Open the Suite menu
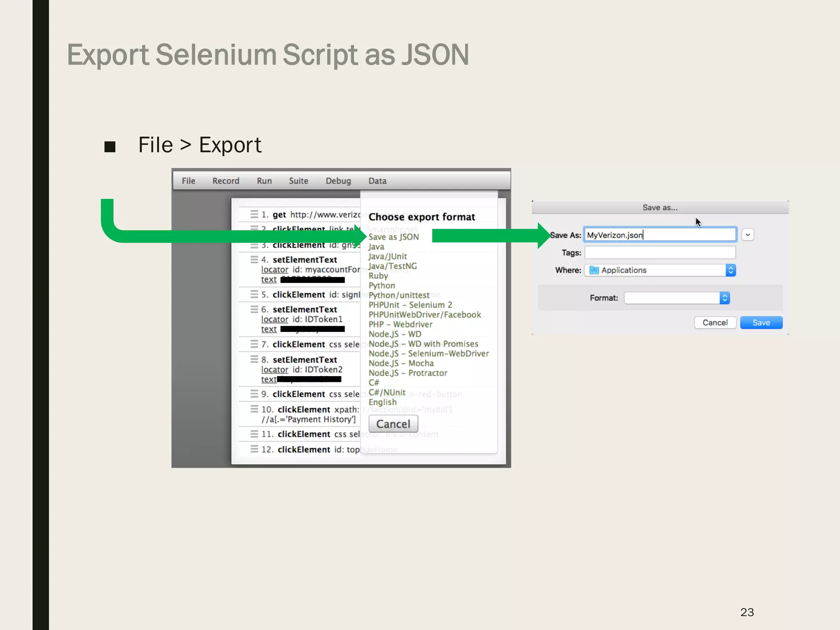The width and height of the screenshot is (840, 630). point(298,181)
